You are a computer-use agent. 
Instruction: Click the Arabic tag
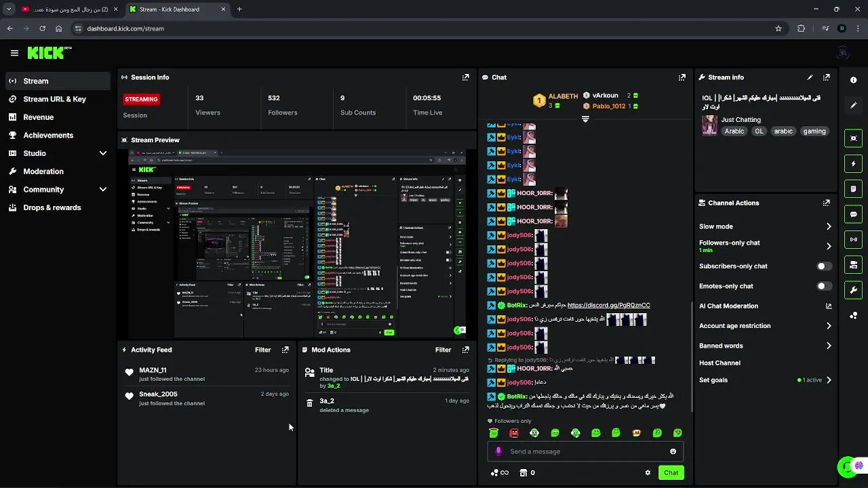[734, 131]
